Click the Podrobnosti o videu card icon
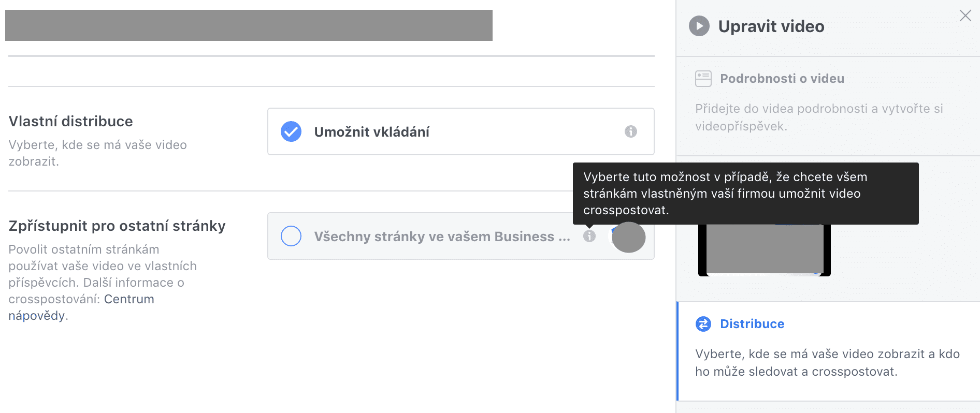980x413 pixels. click(x=703, y=79)
